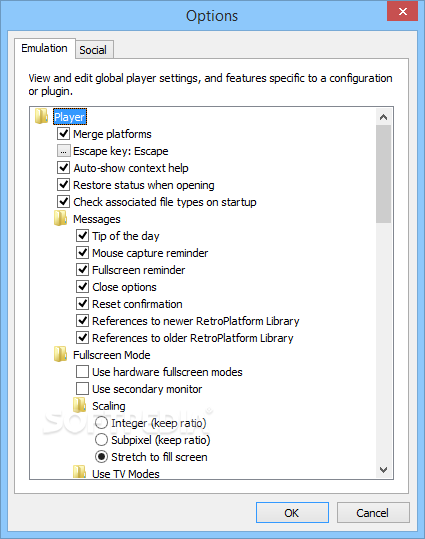Click the Scaling folder icon
The image size is (425, 539).
click(79, 405)
